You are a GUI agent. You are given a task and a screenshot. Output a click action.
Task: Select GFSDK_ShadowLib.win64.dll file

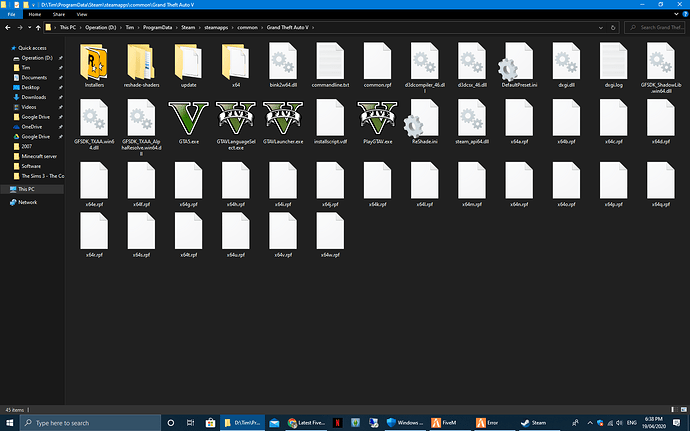point(661,68)
